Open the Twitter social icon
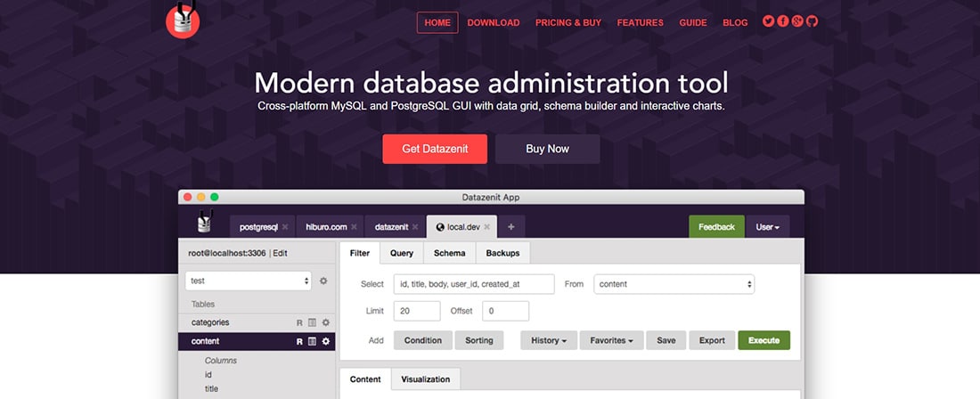The width and height of the screenshot is (980, 399). coord(768,22)
